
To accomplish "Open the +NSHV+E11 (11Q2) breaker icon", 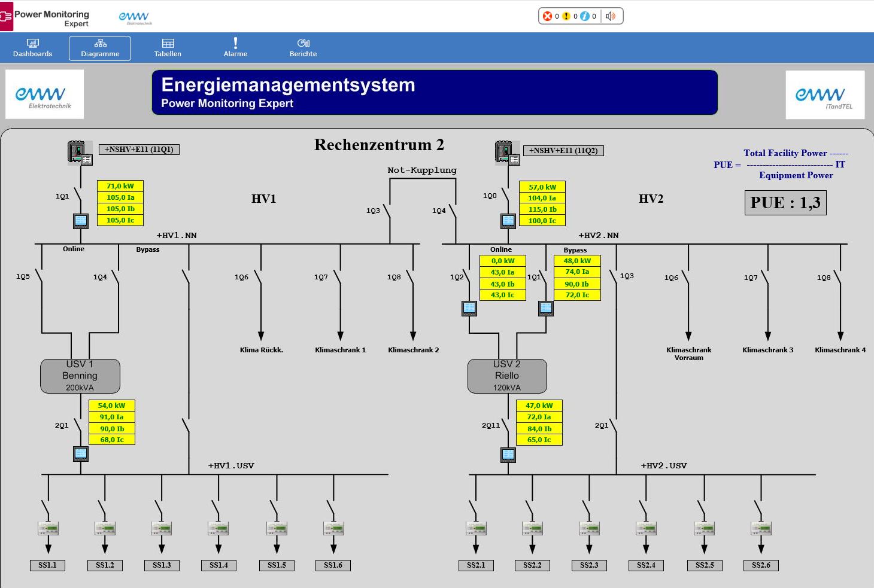I will tap(508, 152).
